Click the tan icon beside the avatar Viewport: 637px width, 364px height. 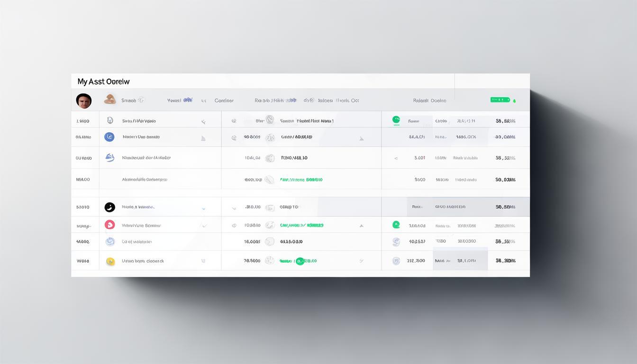(110, 99)
